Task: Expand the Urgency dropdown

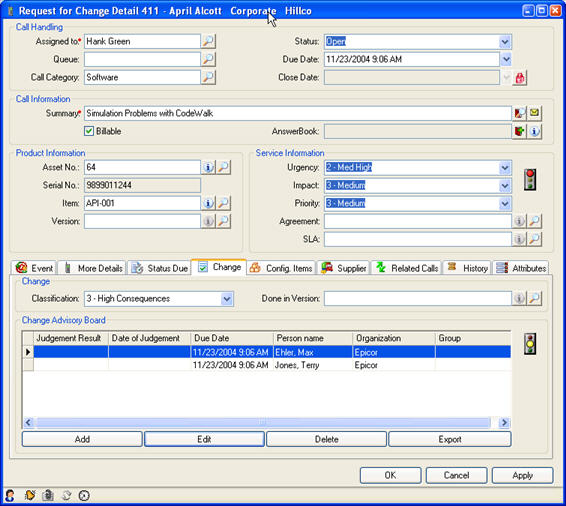Action: pyautogui.click(x=505, y=167)
